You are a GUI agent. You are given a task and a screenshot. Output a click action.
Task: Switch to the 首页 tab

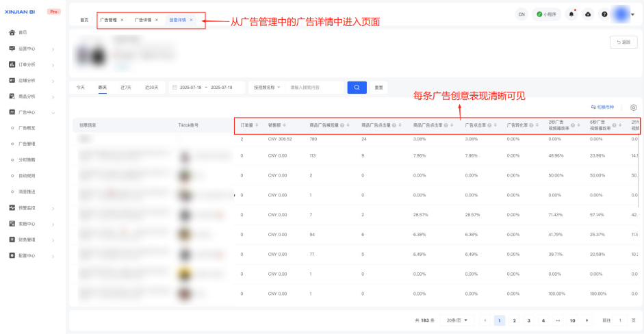[x=84, y=20]
